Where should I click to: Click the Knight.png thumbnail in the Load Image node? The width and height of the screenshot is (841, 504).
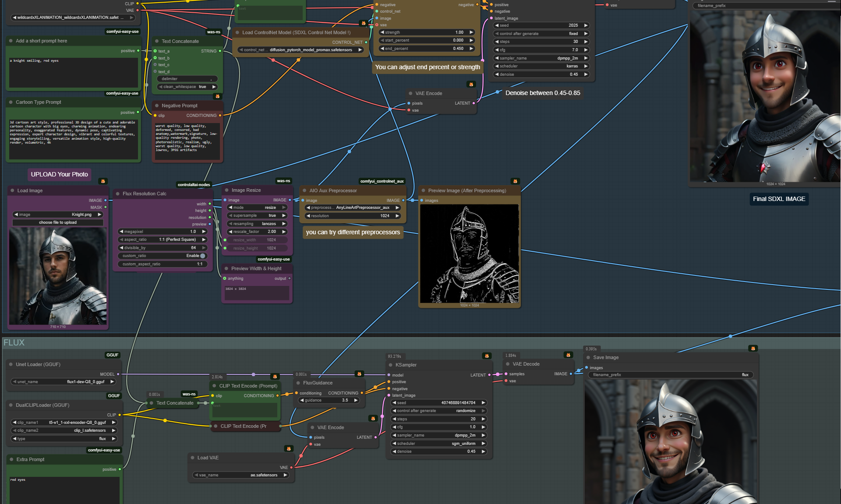[x=57, y=276]
